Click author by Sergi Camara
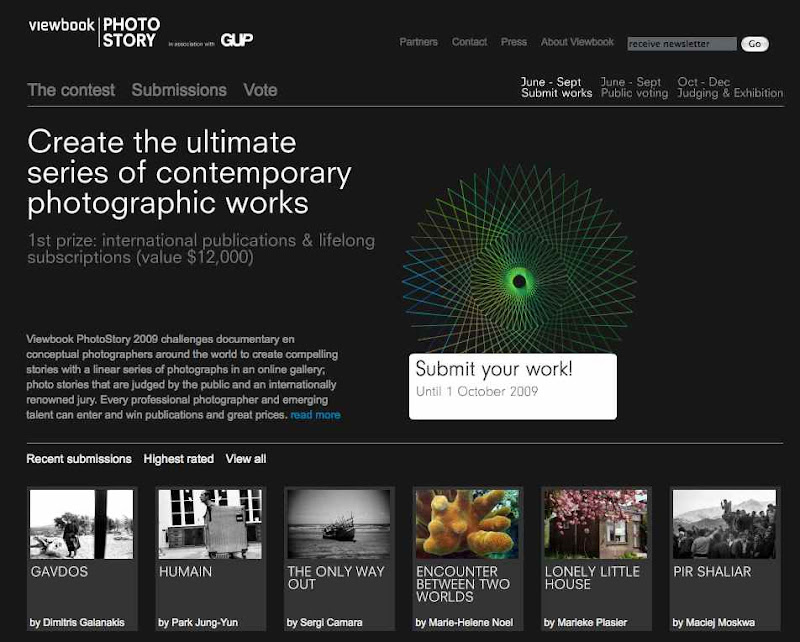The image size is (800, 642). (324, 623)
